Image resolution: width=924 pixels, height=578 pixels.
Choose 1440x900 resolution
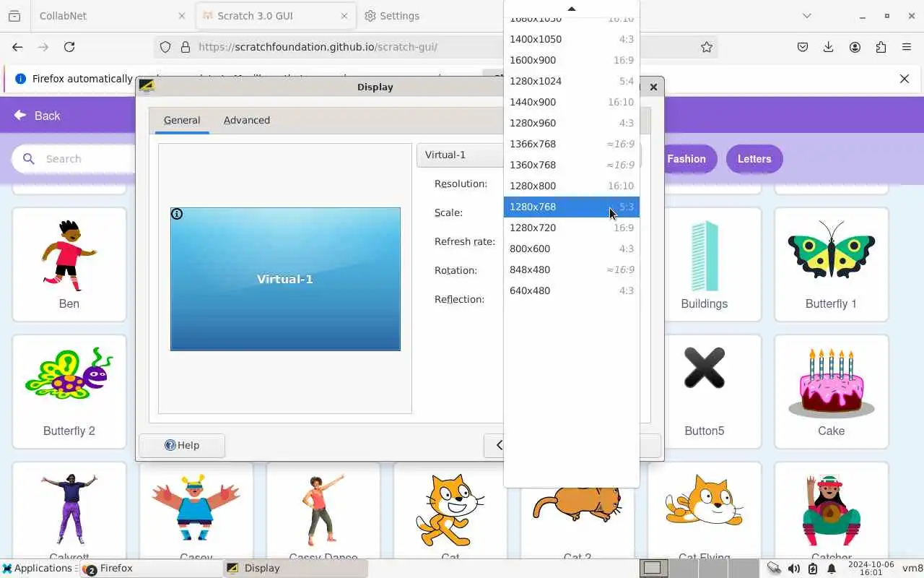pos(571,102)
